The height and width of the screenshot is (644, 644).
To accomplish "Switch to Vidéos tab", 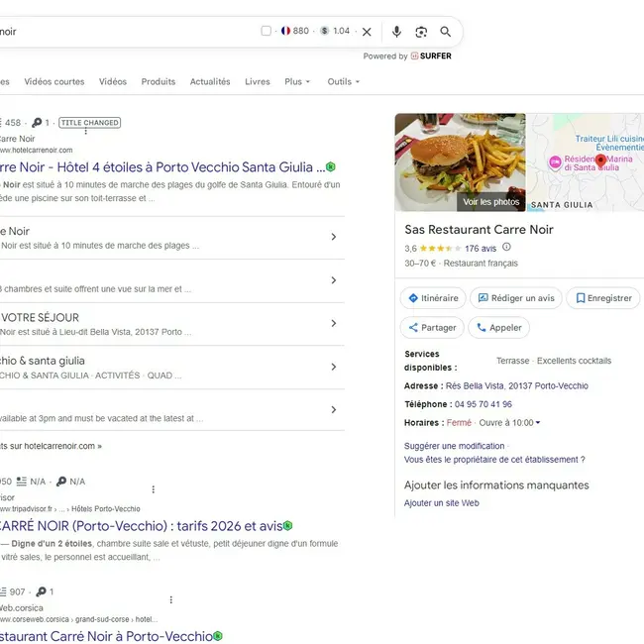I will point(113,81).
